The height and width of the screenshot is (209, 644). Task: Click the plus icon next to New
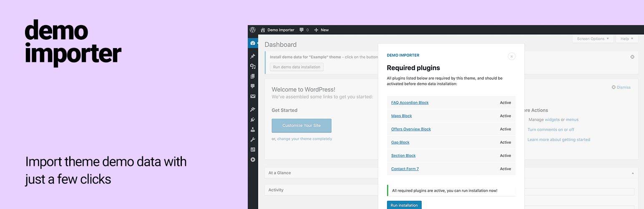point(316,30)
